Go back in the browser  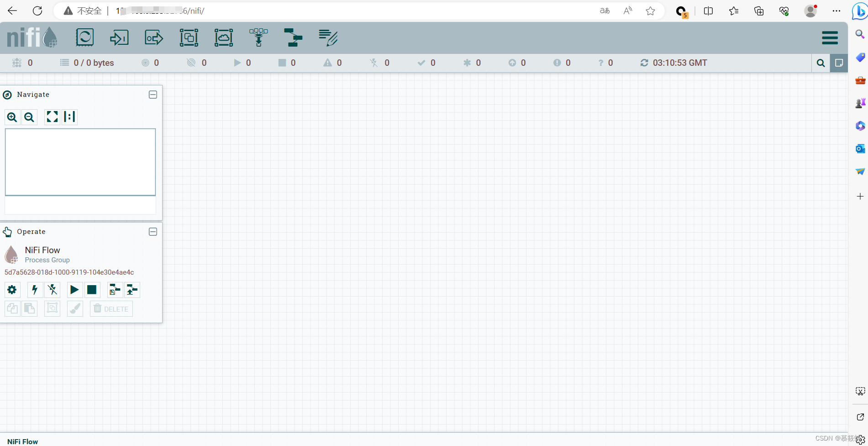(x=12, y=11)
